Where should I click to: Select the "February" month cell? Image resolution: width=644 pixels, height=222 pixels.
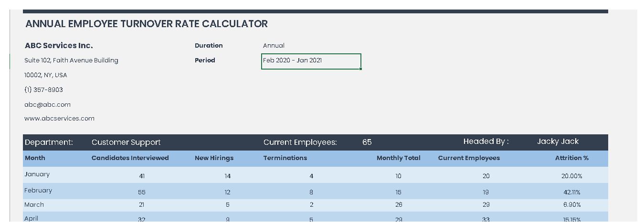pyautogui.click(x=38, y=191)
